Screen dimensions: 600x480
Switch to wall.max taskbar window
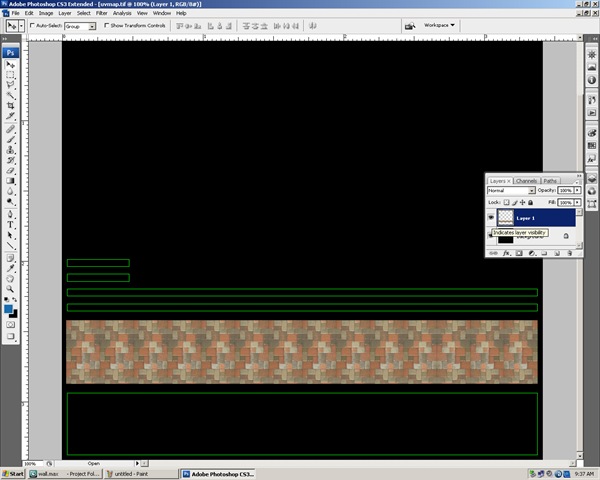click(65, 474)
